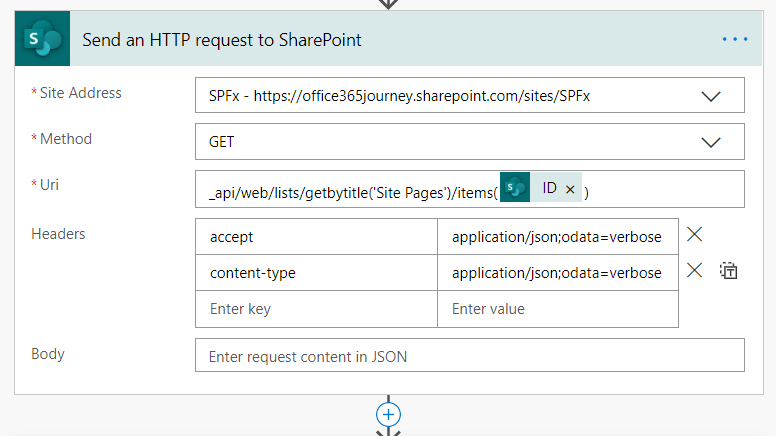Screen dimensions: 776x436
Task: Click the empty 'Enter value' header field
Action: click(558, 309)
